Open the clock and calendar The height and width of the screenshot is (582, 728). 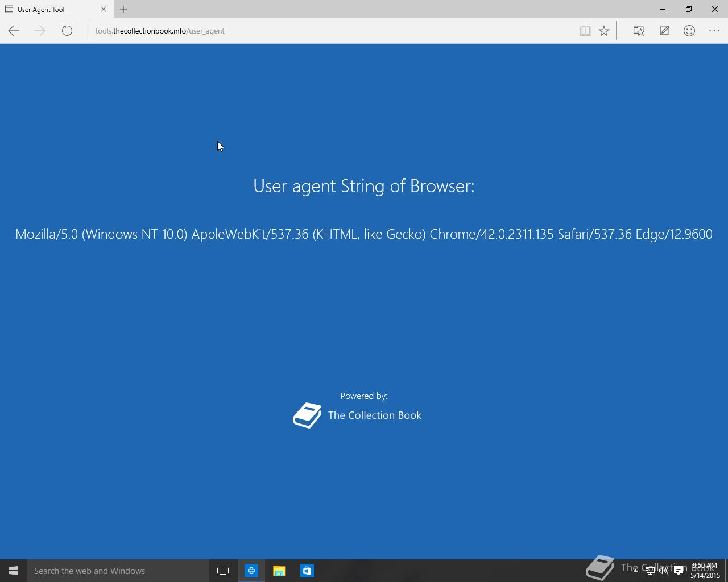[705, 571]
